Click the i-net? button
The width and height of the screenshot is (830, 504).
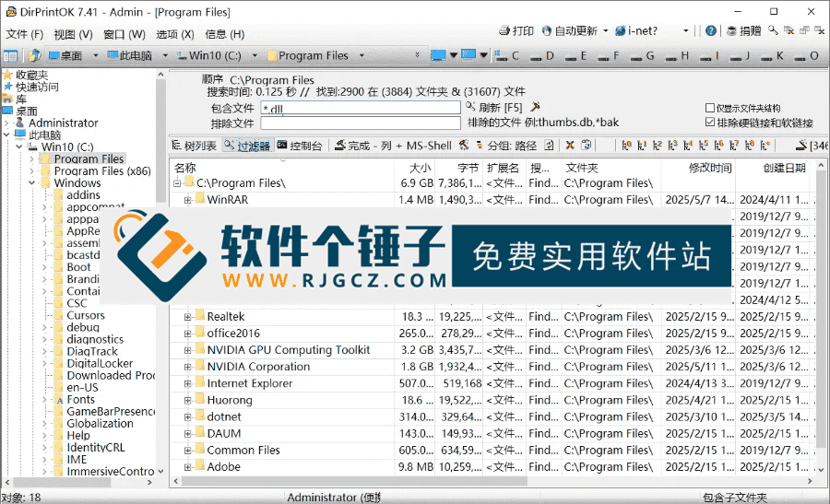click(x=636, y=30)
